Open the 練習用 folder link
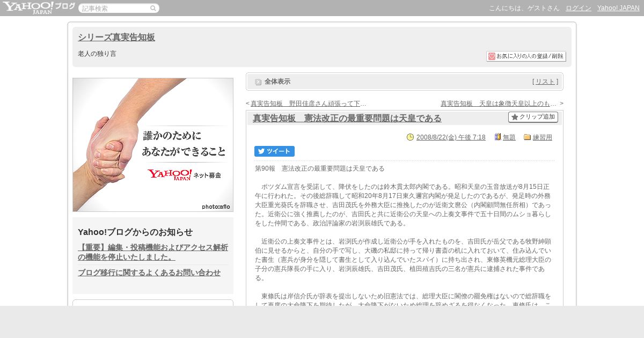The width and height of the screenshot is (644, 338). click(x=543, y=137)
